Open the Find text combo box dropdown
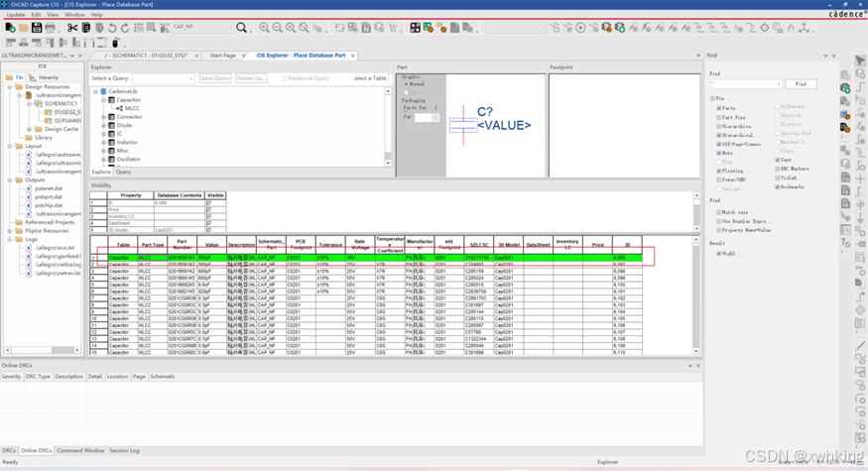 (779, 84)
